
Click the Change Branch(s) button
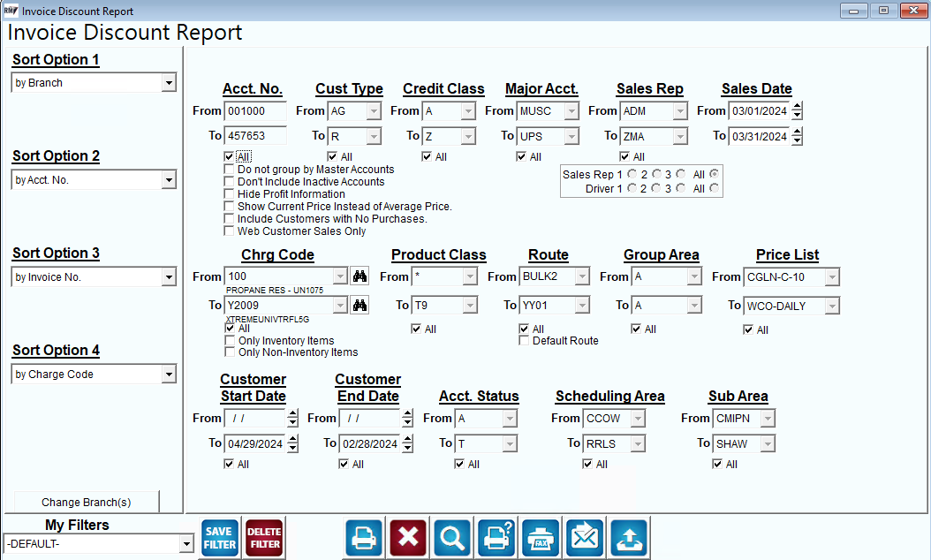[86, 502]
